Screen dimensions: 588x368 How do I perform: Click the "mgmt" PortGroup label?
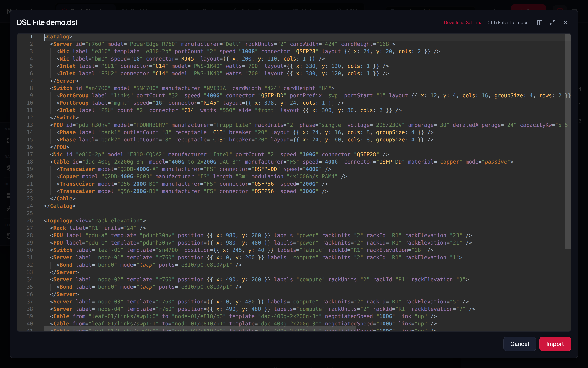[x=120, y=103]
